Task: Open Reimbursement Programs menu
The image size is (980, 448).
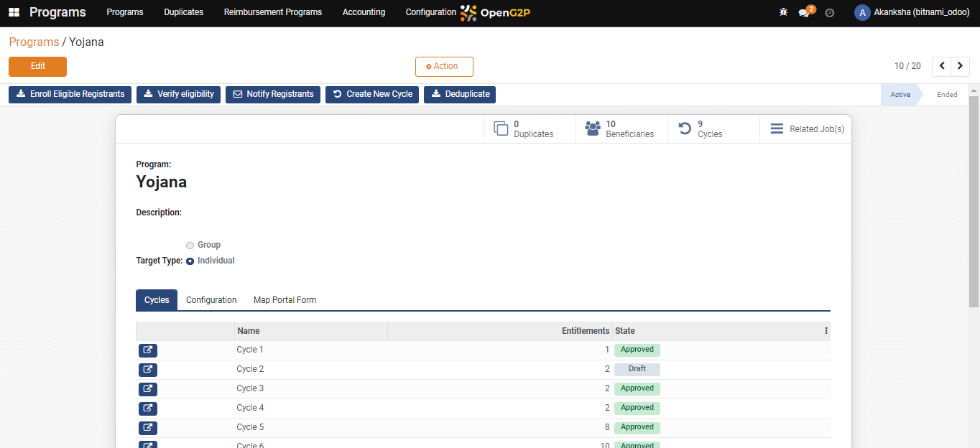Action: pyautogui.click(x=273, y=12)
